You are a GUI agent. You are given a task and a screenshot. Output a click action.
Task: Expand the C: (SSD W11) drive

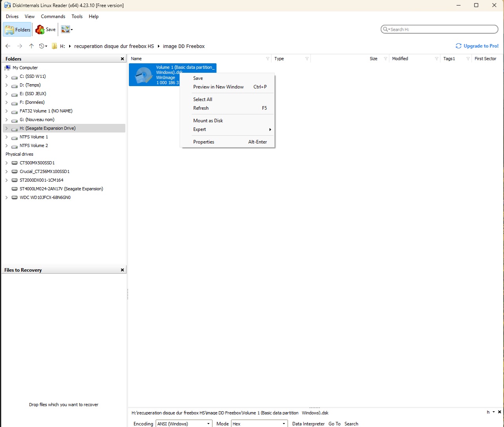pos(7,76)
